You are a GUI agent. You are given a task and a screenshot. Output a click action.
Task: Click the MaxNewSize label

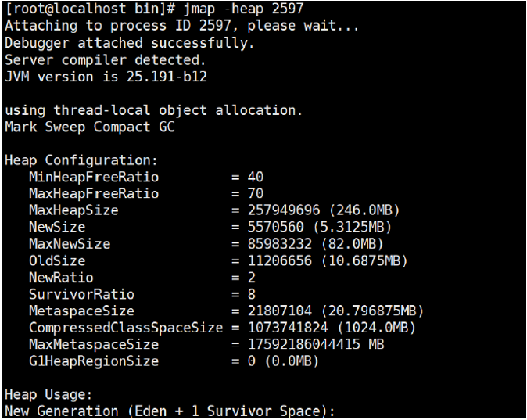pyautogui.click(x=70, y=244)
